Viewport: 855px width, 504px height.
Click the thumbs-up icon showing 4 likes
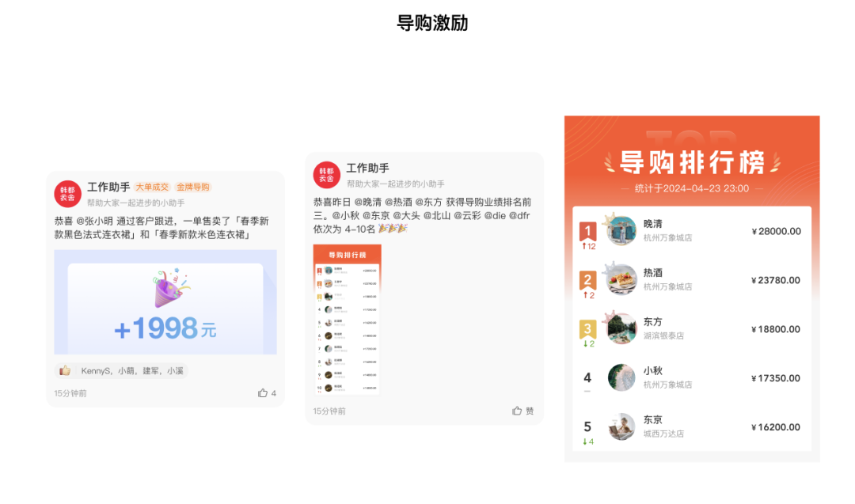coord(263,393)
